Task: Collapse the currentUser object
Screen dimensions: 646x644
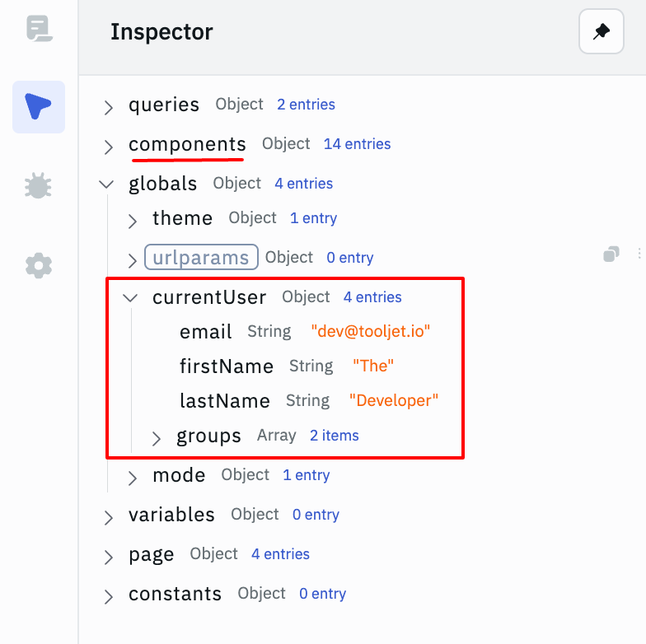Action: pos(130,298)
